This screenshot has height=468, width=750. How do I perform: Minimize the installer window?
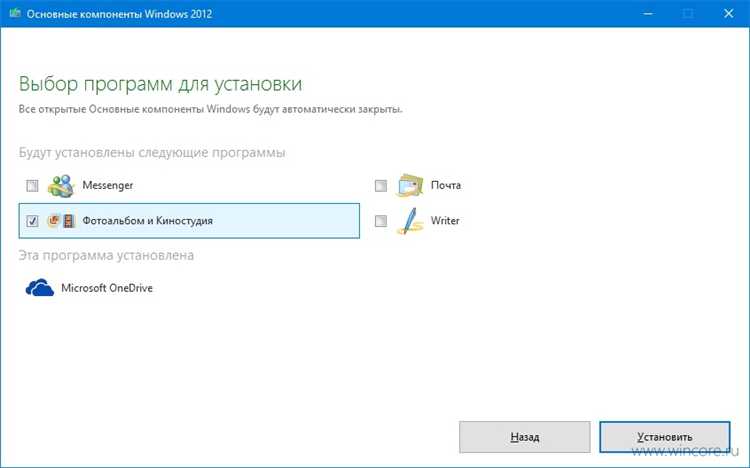[x=648, y=13]
